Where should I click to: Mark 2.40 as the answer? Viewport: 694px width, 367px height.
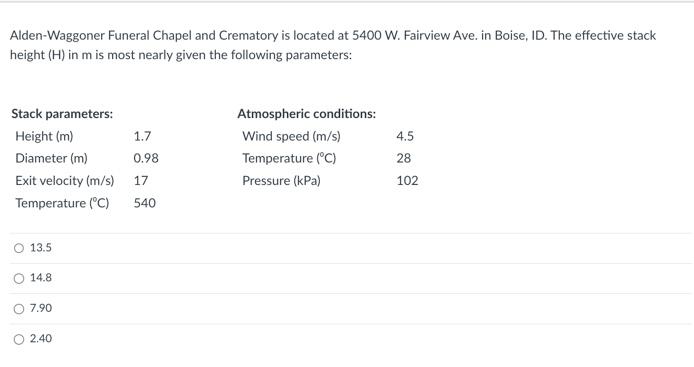pyautogui.click(x=19, y=339)
